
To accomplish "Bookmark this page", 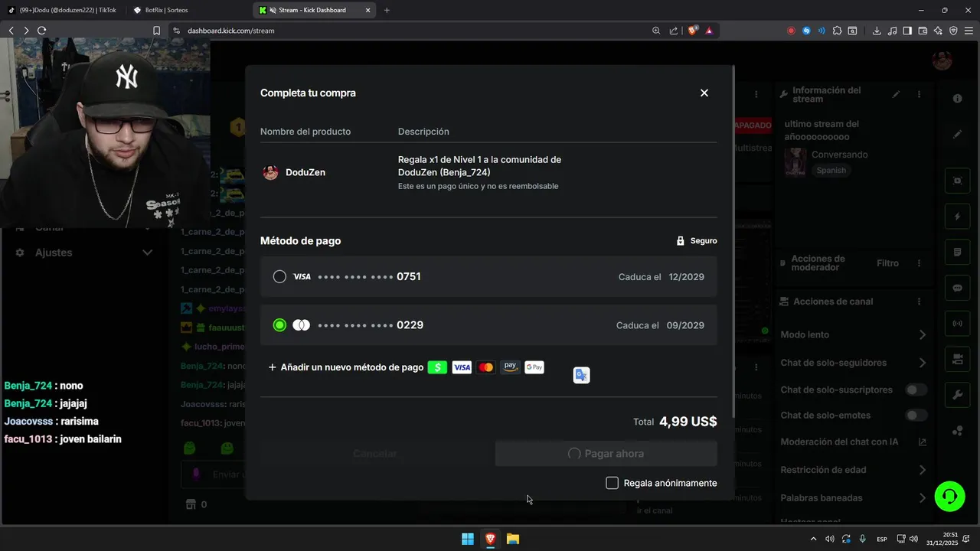I will [x=156, y=31].
